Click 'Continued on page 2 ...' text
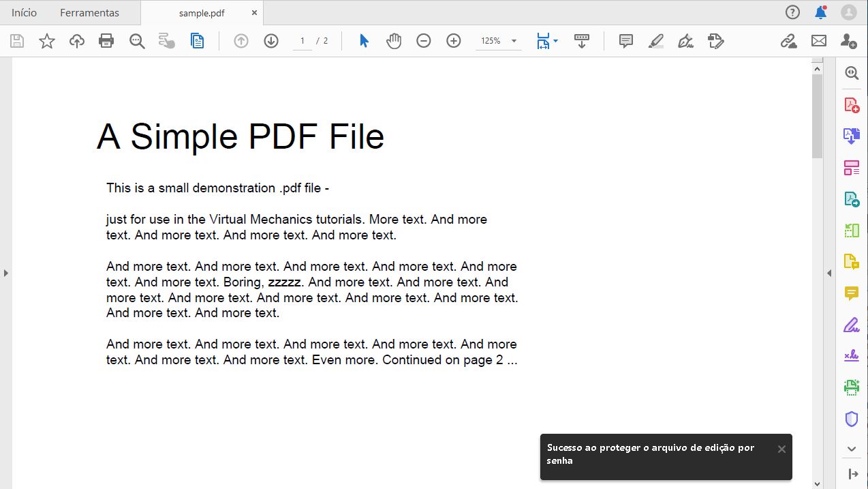 [450, 360]
